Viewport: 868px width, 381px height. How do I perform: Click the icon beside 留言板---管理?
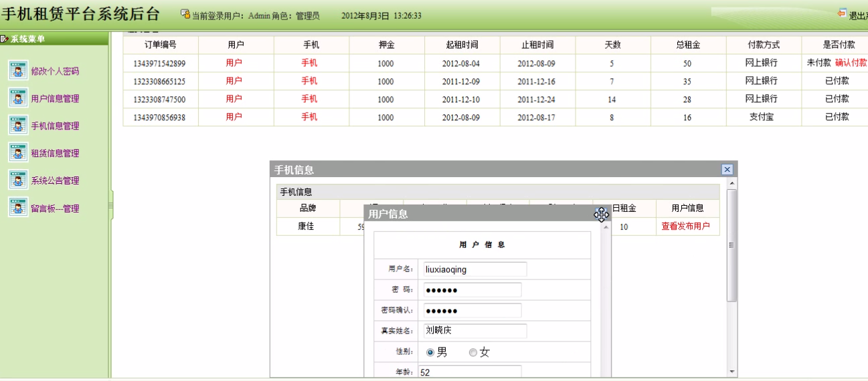click(18, 208)
